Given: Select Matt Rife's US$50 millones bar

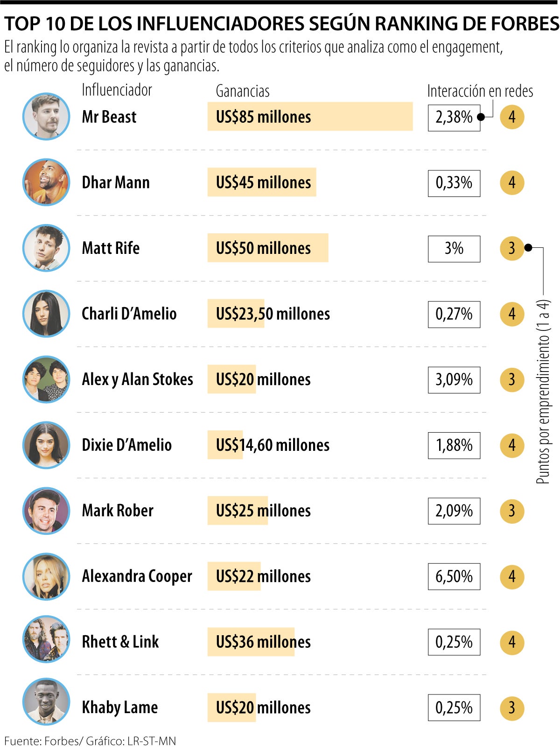Looking at the screenshot, I should 268,248.
